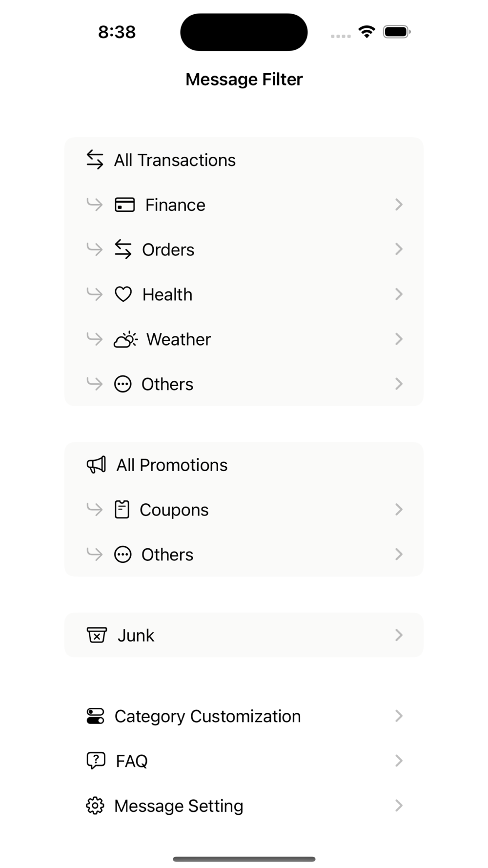Image resolution: width=488 pixels, height=868 pixels.
Task: Tap the megaphone icon for All Promotions
Action: tap(96, 465)
